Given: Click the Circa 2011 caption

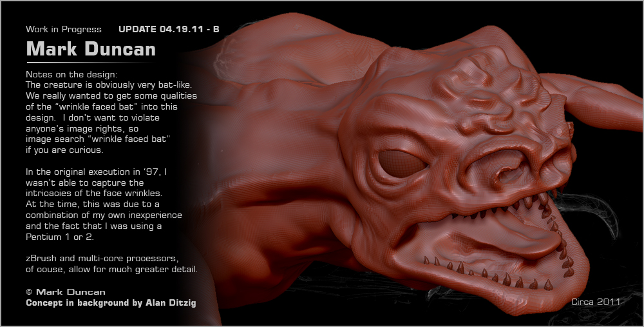Looking at the screenshot, I should point(596,301).
